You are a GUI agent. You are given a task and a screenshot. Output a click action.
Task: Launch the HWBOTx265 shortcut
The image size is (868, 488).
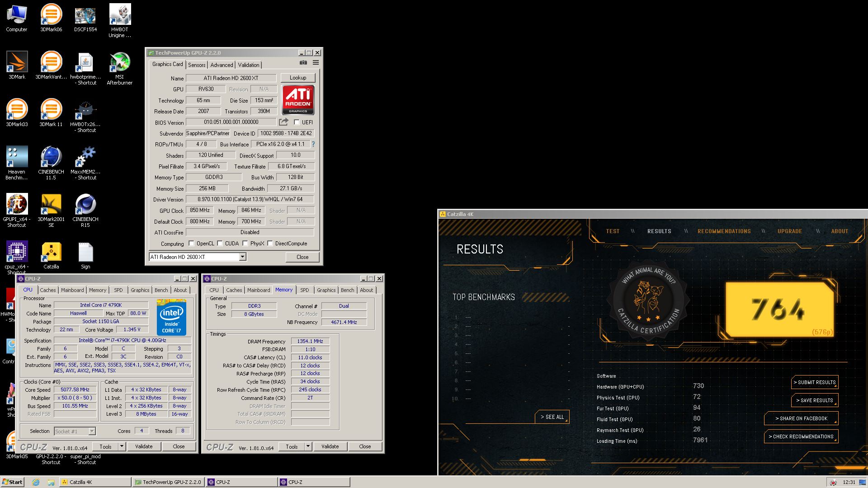[x=85, y=116]
